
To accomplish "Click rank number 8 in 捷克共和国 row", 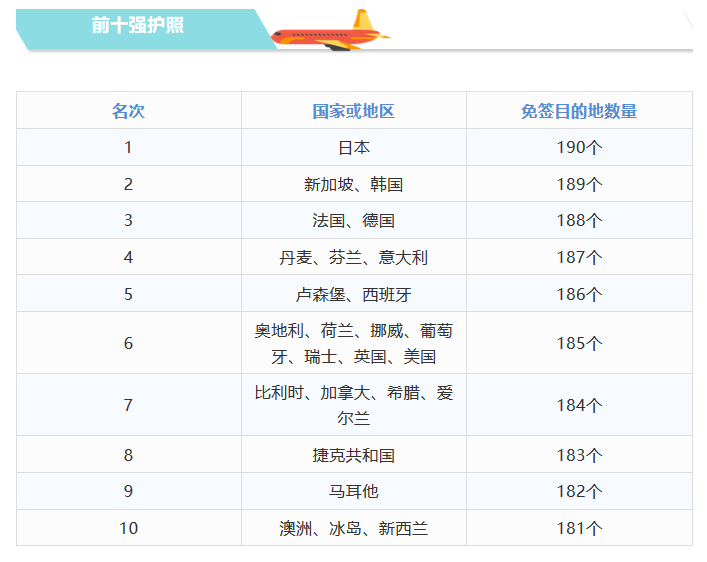I will coord(129,455).
